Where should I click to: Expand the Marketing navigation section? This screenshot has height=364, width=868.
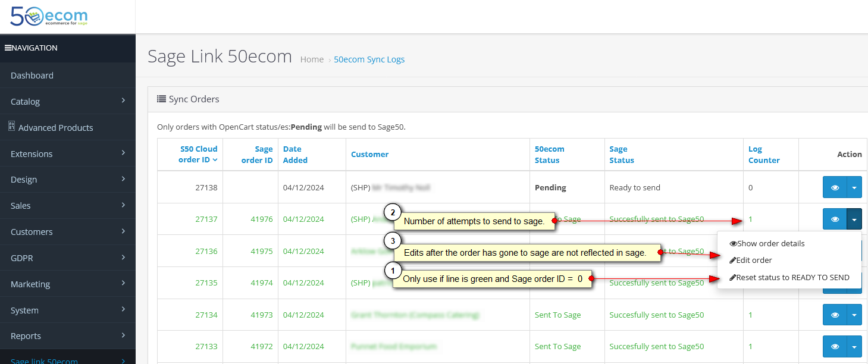[68, 284]
